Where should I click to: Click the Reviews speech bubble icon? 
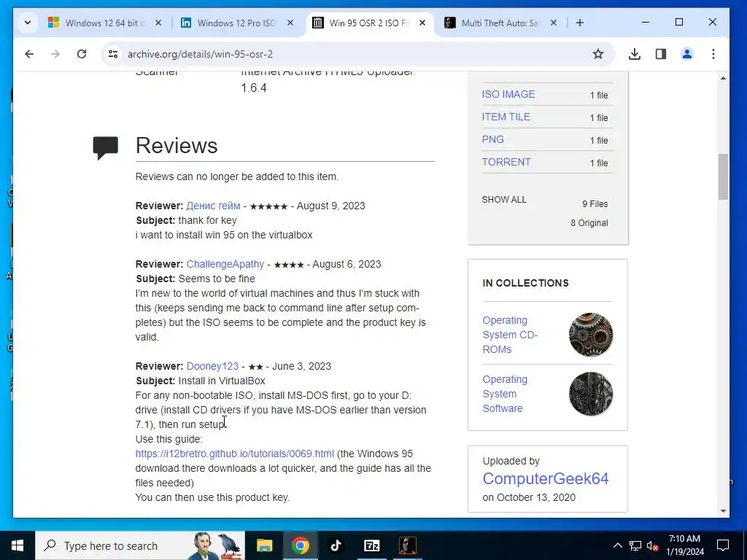pos(105,148)
